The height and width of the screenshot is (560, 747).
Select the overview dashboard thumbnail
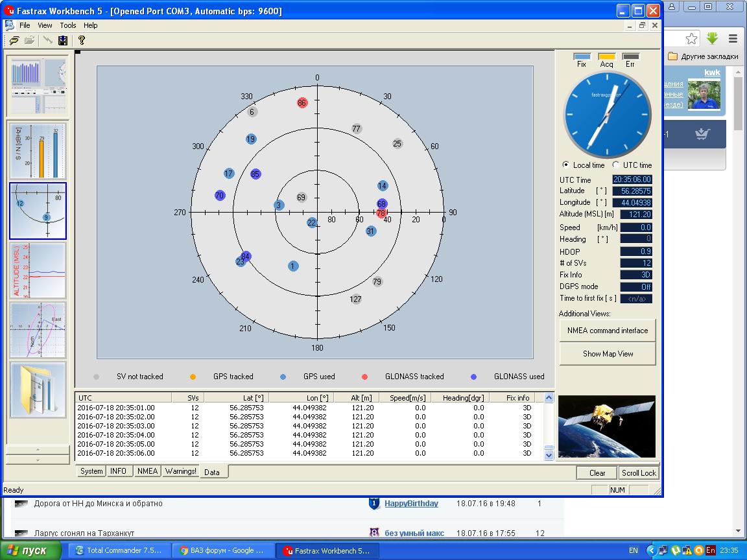[38, 86]
